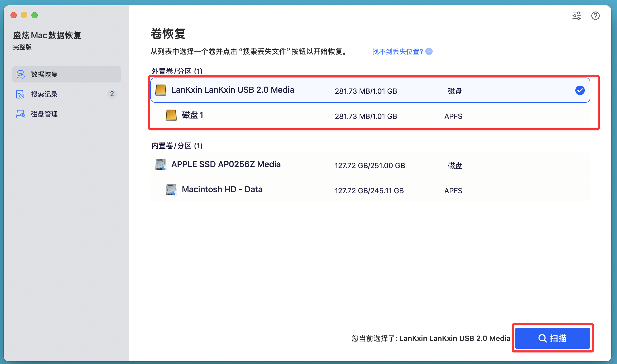Click the LanKxin USB drive icon
Screen dimensions: 617x364
point(161,90)
